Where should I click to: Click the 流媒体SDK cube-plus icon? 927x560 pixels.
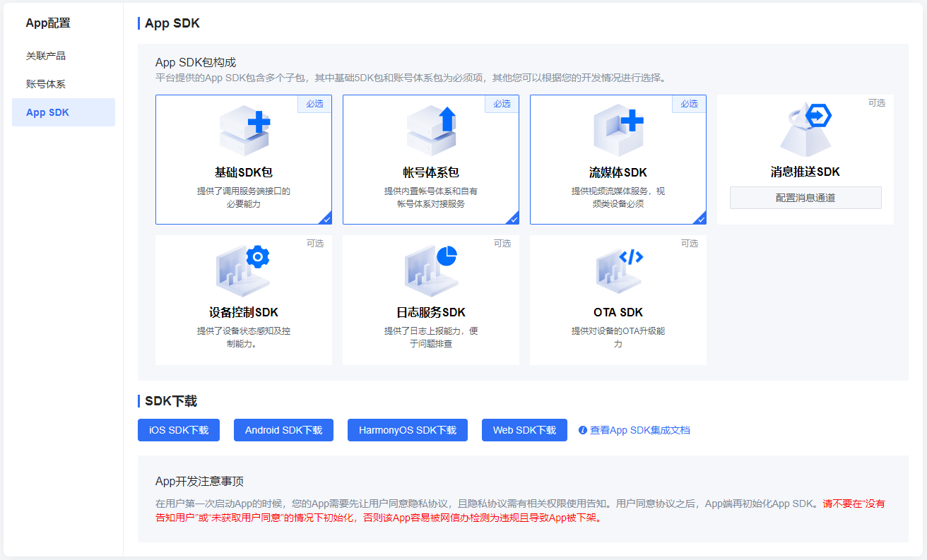click(618, 131)
